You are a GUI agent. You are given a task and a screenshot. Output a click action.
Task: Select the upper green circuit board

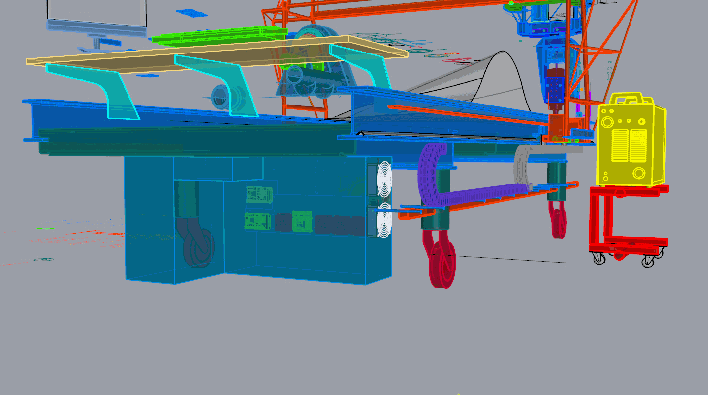coord(259,195)
